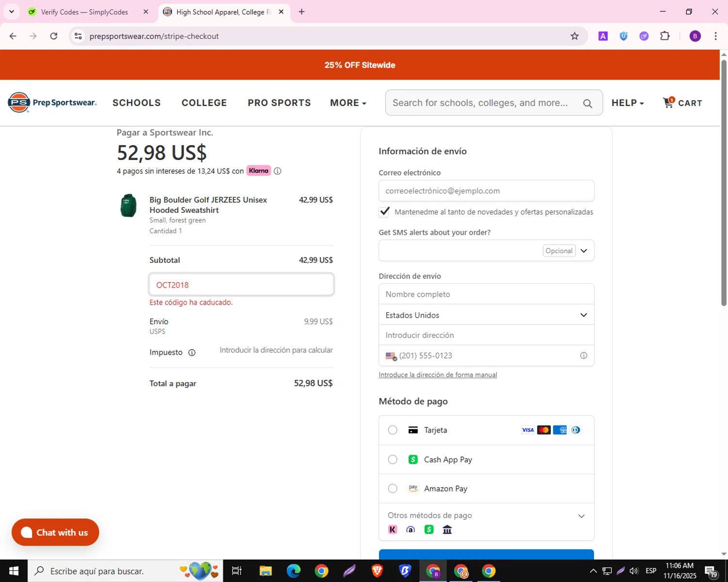Image resolution: width=728 pixels, height=582 pixels.
Task: Click the Klarna icon under other payment methods
Action: 393,530
